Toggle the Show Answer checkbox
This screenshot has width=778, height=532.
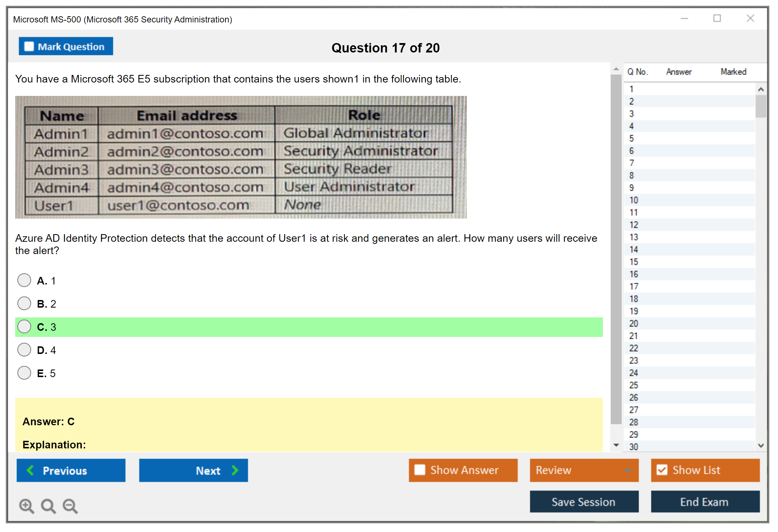point(420,470)
